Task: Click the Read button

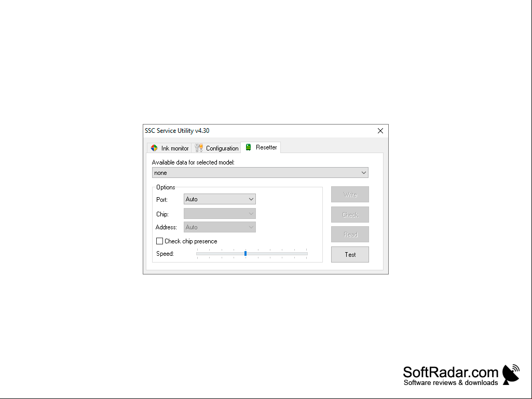Action: click(350, 235)
